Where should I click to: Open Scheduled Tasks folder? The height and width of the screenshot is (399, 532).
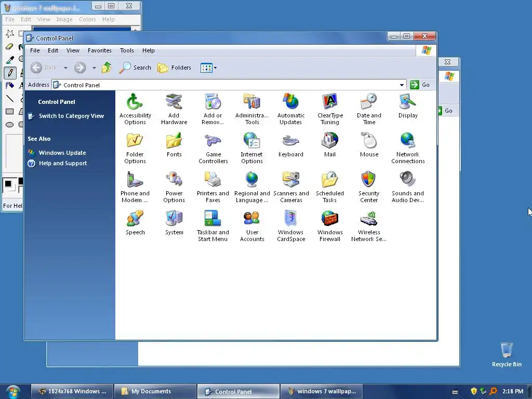coord(330,187)
